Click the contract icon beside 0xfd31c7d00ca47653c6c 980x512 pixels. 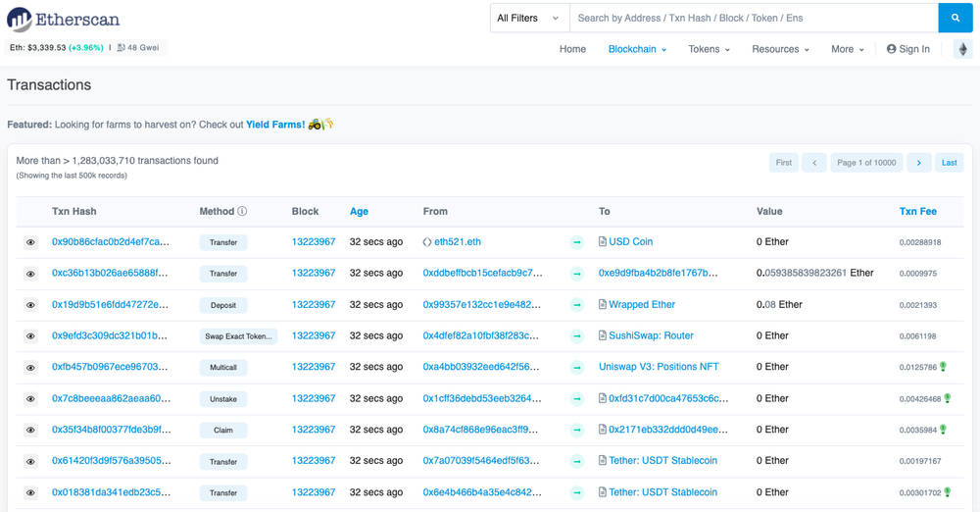click(x=603, y=398)
